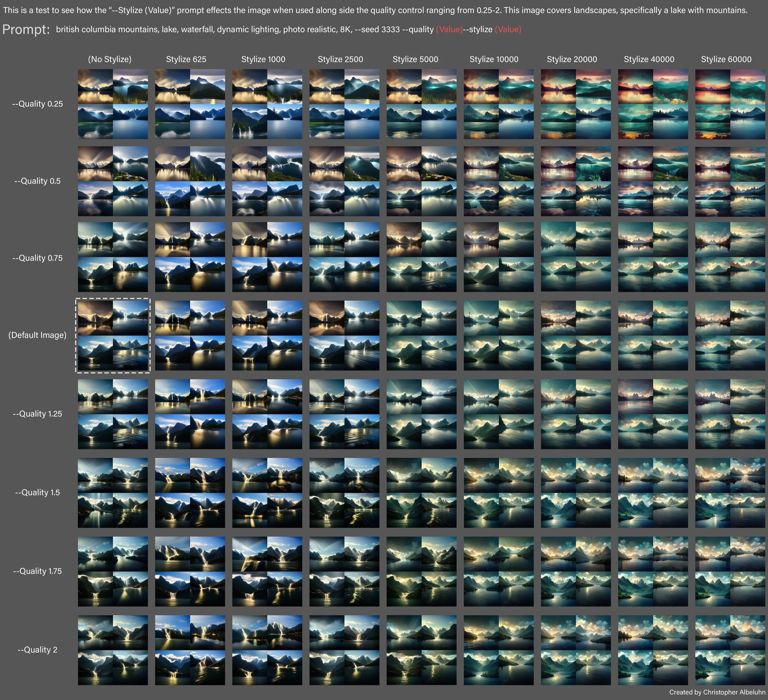Select Default row Stylize 1000 thumbnail
The width and height of the screenshot is (768, 700).
tap(267, 335)
